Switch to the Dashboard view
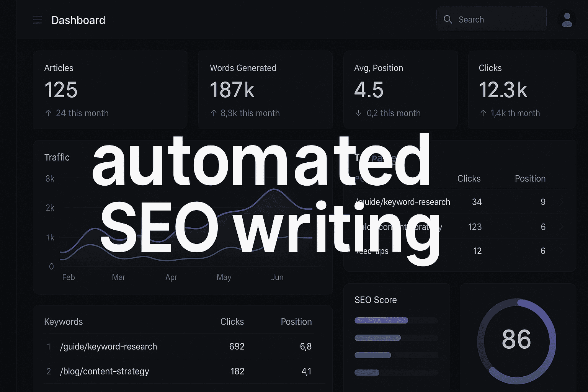 (x=78, y=20)
